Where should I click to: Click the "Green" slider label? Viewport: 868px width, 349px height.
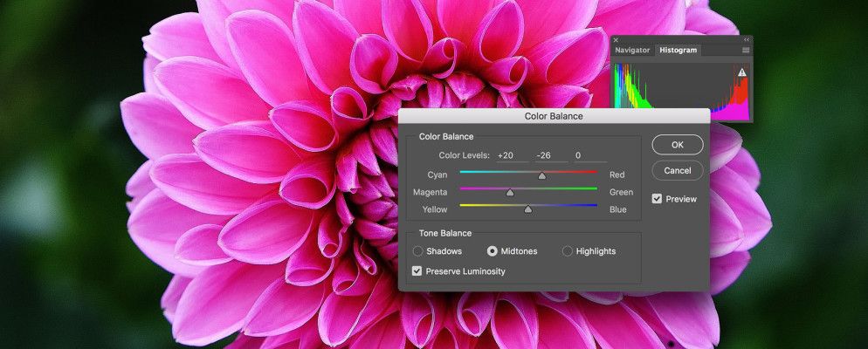(x=621, y=192)
